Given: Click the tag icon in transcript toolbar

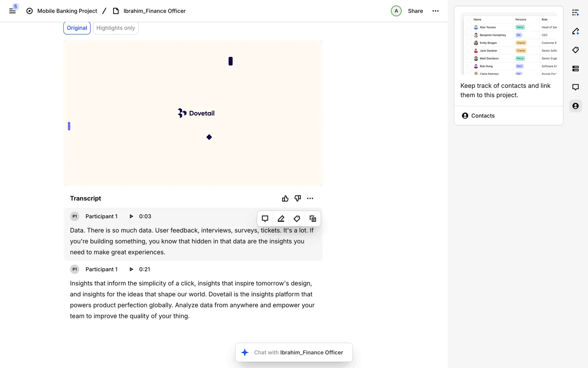Looking at the screenshot, I should pos(296,219).
